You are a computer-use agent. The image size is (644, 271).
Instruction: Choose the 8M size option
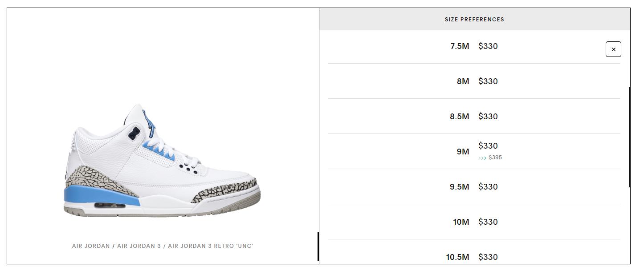[463, 81]
